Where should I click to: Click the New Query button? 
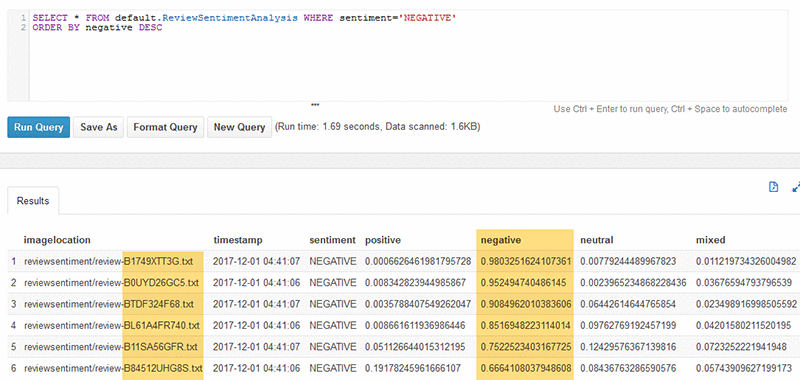pyautogui.click(x=239, y=127)
